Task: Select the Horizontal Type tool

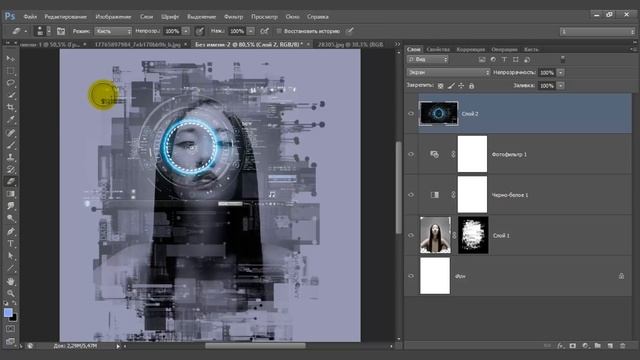Action: tap(11, 244)
